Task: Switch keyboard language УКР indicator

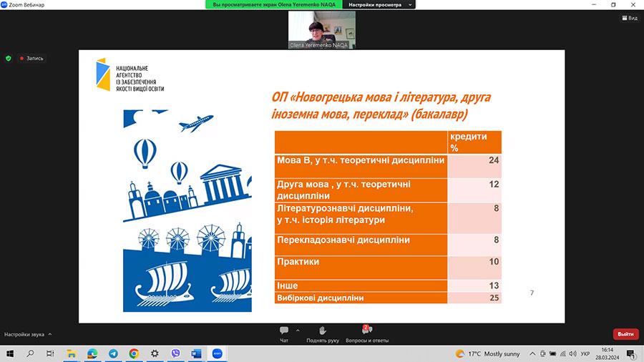Action: tap(585, 354)
